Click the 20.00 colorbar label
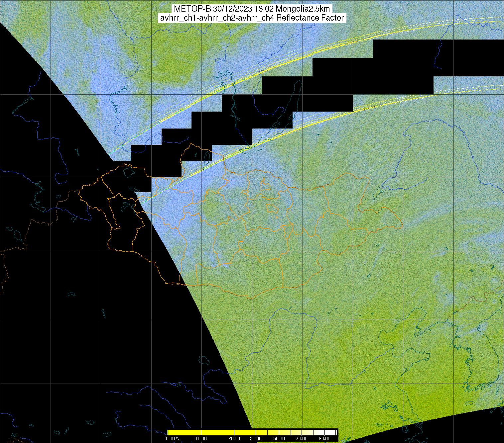 (x=234, y=438)
